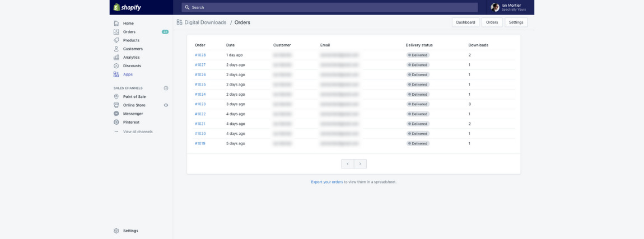Go to previous page of orders
Viewport: 644px width, 239px height.
(x=348, y=164)
